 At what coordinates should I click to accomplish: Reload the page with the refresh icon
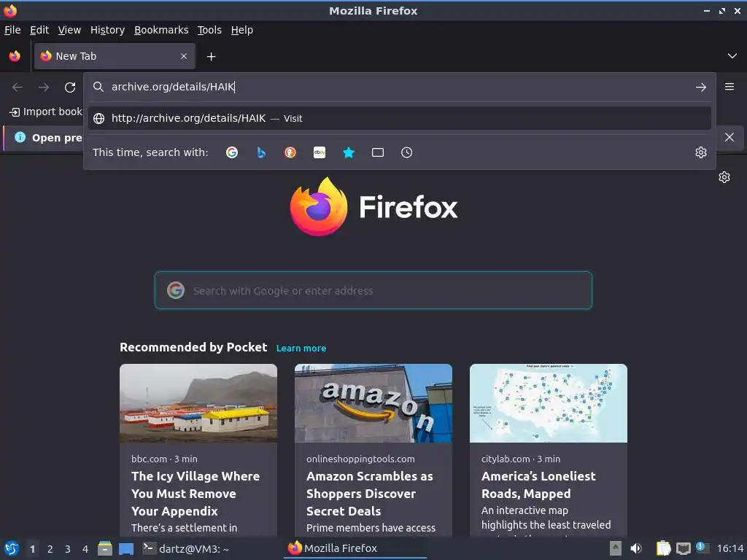click(70, 87)
